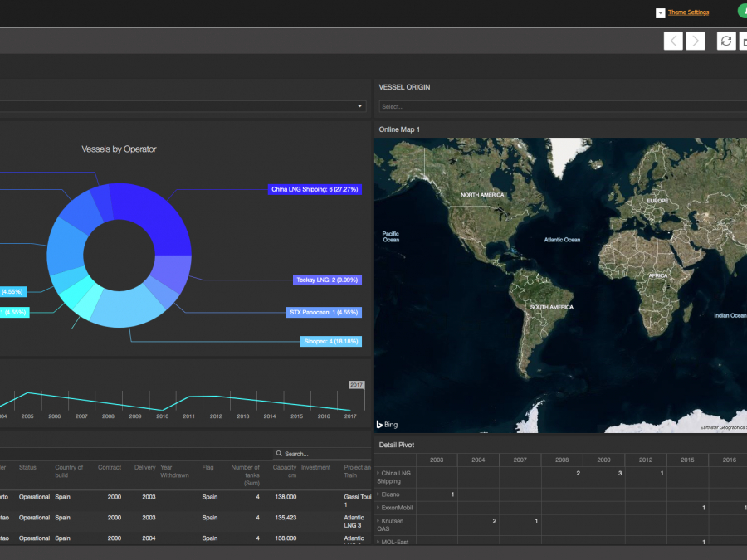
Task: Navigate back using the left arrow icon
Action: (672, 40)
